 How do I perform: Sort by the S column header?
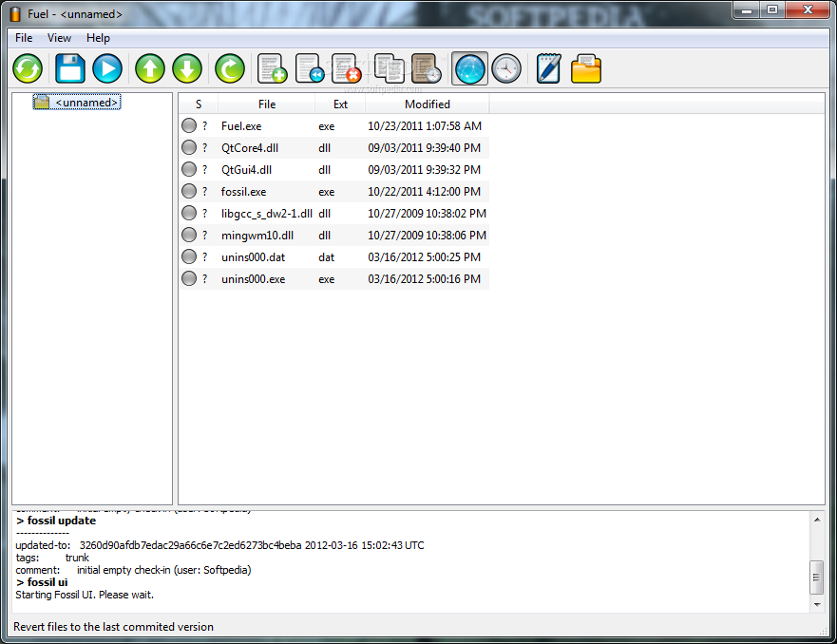(x=199, y=104)
